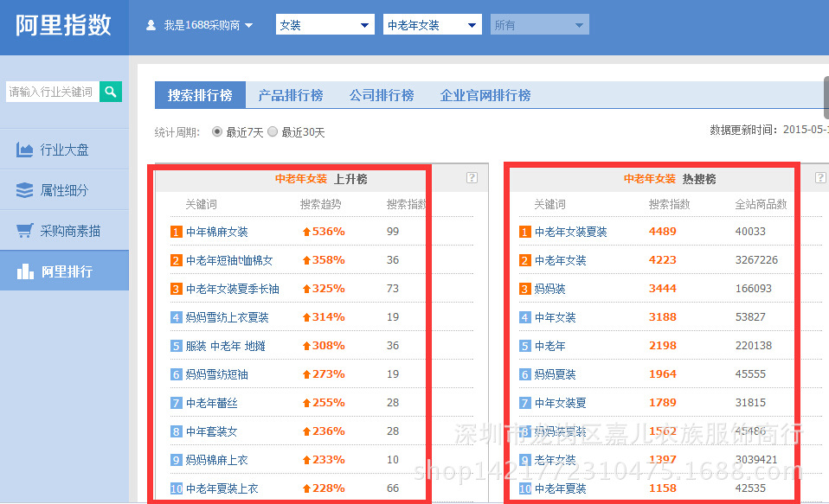
Task: Switch to the 产品排行榜 tab
Action: (290, 95)
